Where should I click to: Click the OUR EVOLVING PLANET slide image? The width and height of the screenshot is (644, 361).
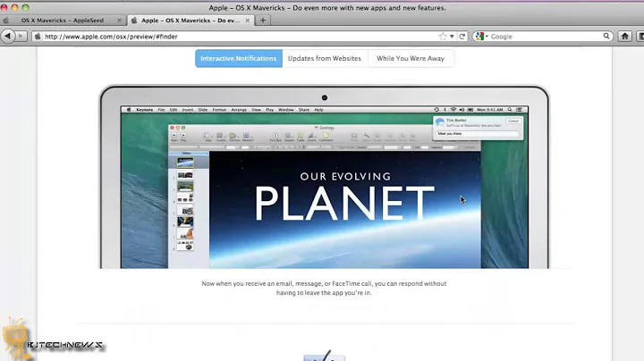345,210
